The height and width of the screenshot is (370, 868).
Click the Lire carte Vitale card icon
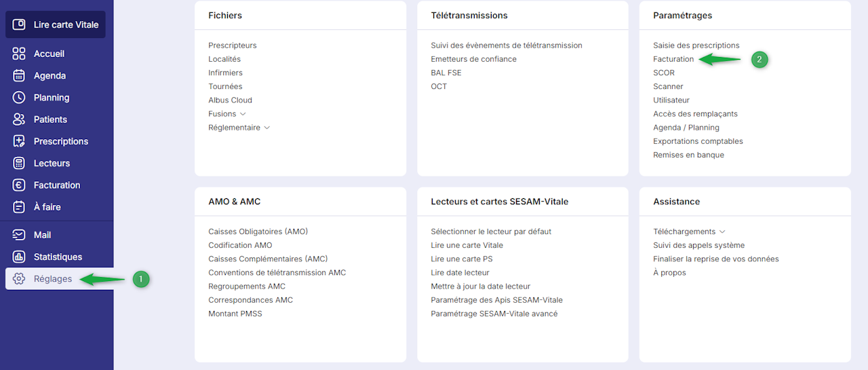coord(19,24)
